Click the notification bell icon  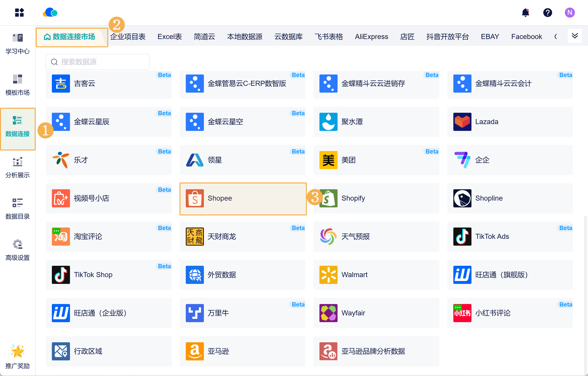(525, 13)
